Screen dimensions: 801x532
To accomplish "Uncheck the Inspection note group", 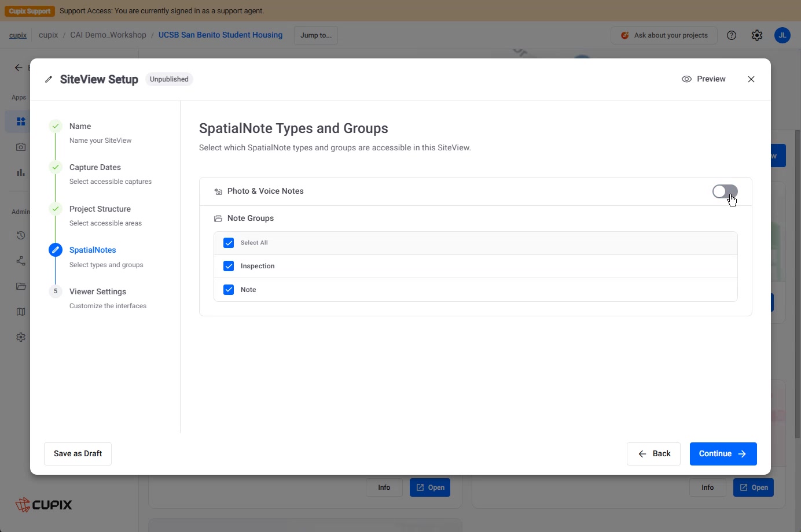I will [229, 266].
